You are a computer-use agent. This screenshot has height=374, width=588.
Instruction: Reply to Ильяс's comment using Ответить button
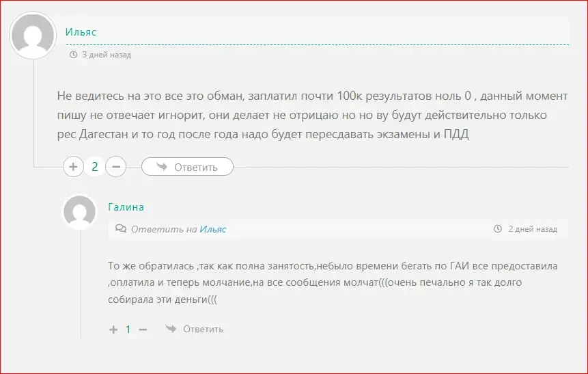click(x=188, y=167)
